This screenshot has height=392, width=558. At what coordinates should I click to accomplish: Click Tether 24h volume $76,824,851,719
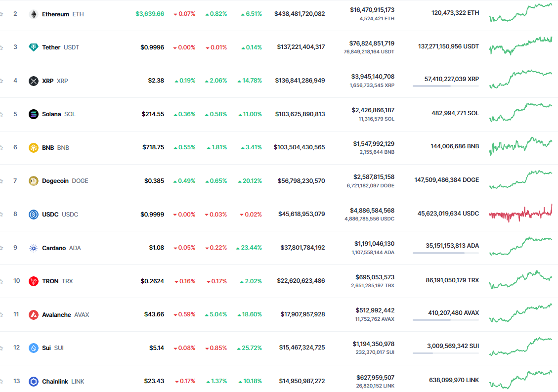[x=372, y=44]
